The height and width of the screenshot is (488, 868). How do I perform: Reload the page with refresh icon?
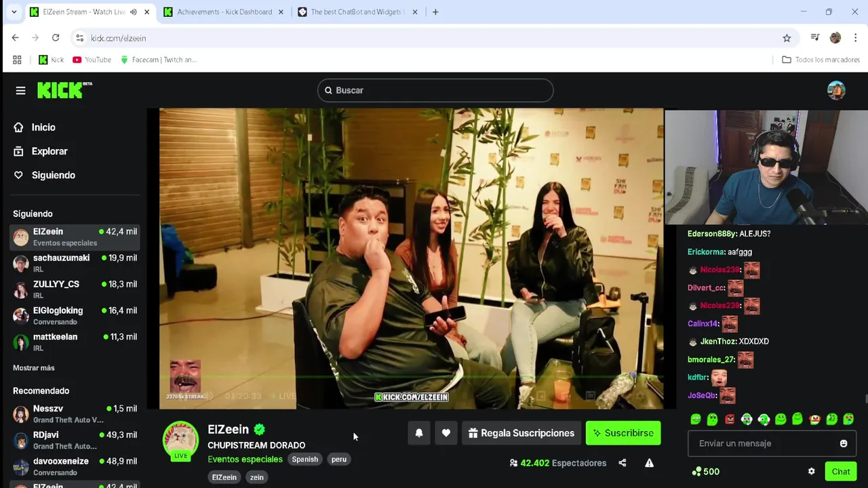point(56,38)
